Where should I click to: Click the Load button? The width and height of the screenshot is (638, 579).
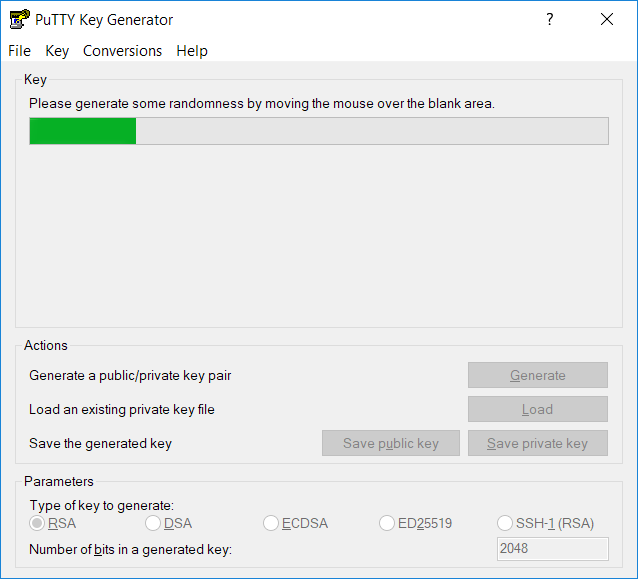pyautogui.click(x=537, y=409)
